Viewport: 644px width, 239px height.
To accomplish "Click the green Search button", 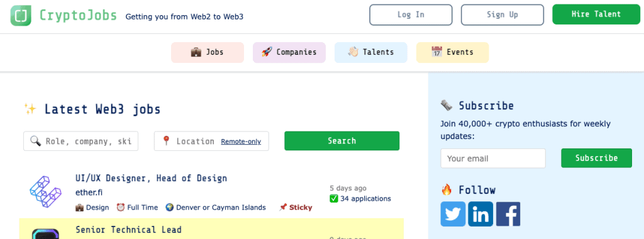I will pyautogui.click(x=341, y=141).
